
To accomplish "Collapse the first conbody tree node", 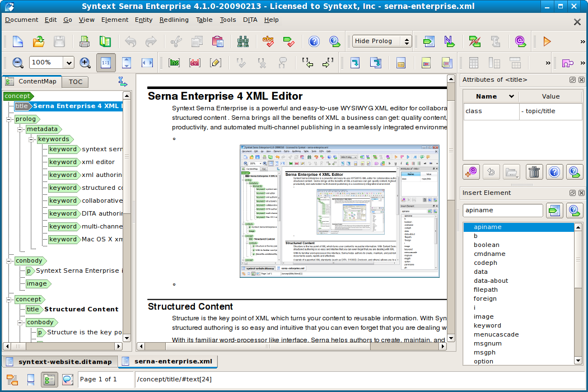I will 8,261.
